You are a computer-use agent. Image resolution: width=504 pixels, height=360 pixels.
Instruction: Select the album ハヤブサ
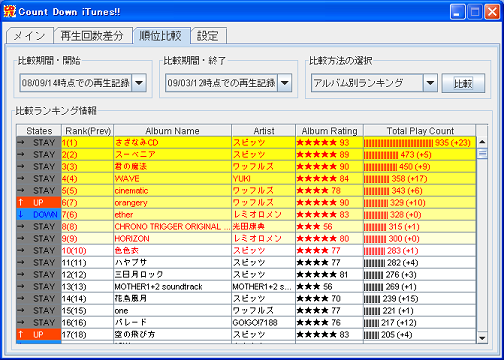[x=172, y=263]
